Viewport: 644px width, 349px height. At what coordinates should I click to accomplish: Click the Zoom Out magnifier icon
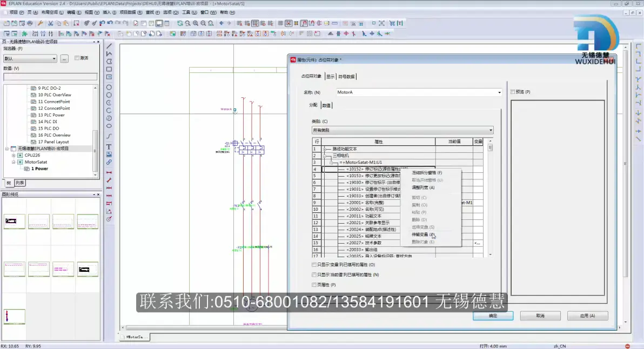pos(203,23)
